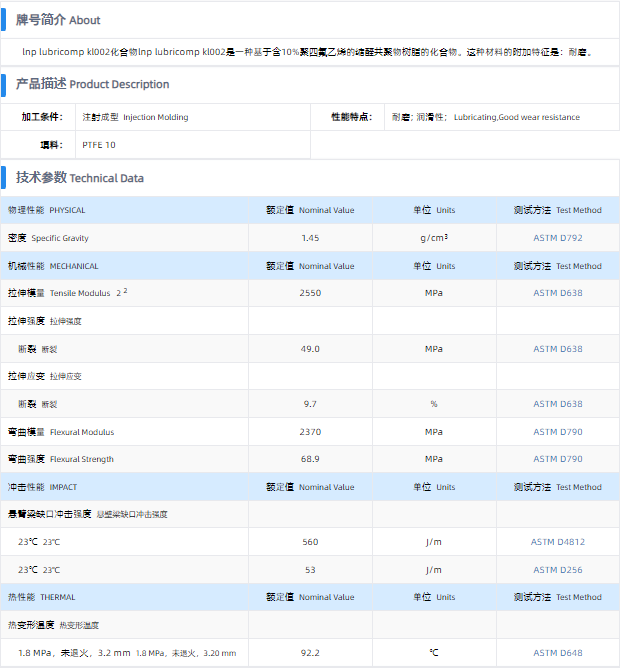The image size is (620, 668).
Task: Select the Tensile Modulus value 2550
Action: pos(310,293)
